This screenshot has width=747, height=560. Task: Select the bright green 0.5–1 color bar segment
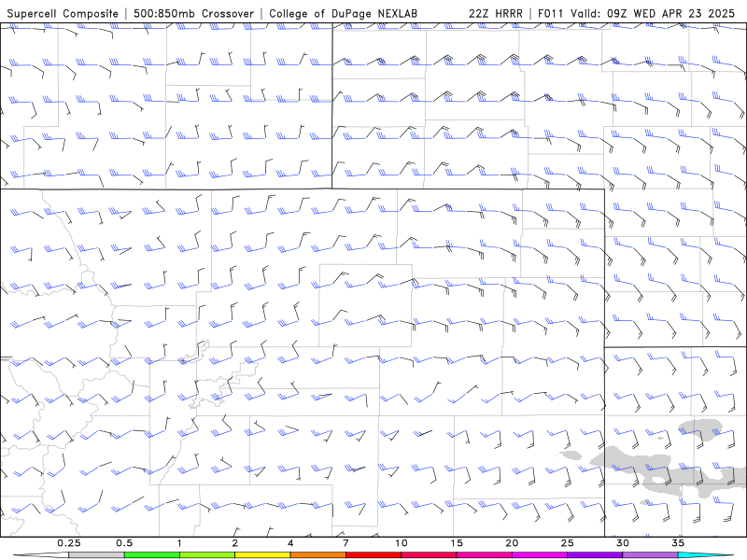(152, 555)
